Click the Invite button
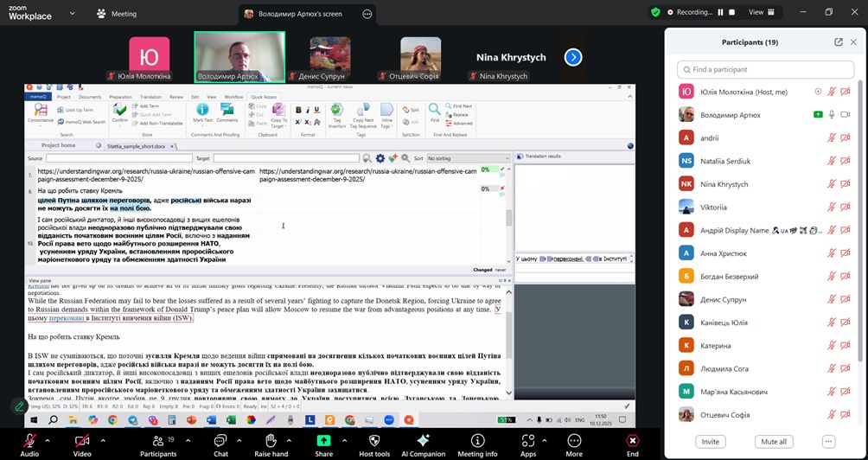Image resolution: width=868 pixels, height=460 pixels. coord(710,441)
